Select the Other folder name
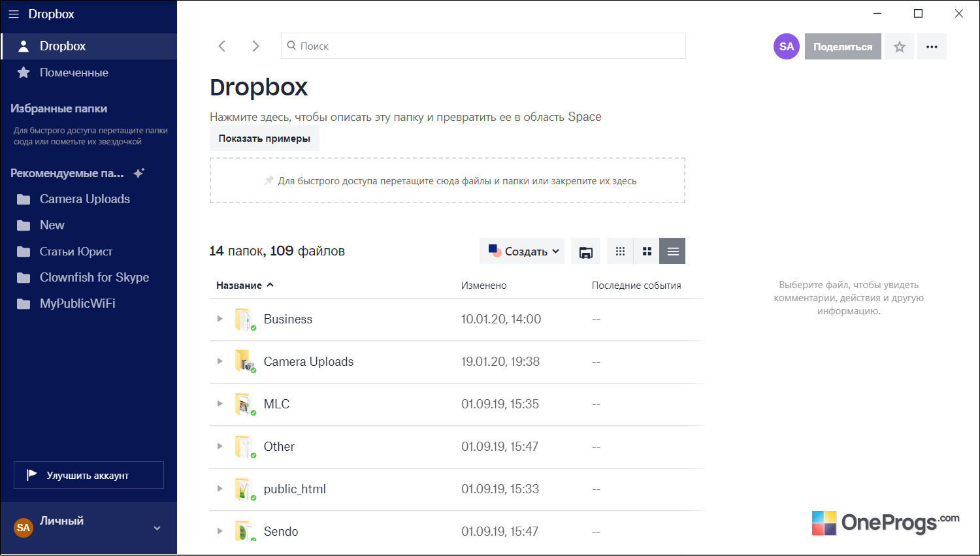980x556 pixels. click(279, 447)
